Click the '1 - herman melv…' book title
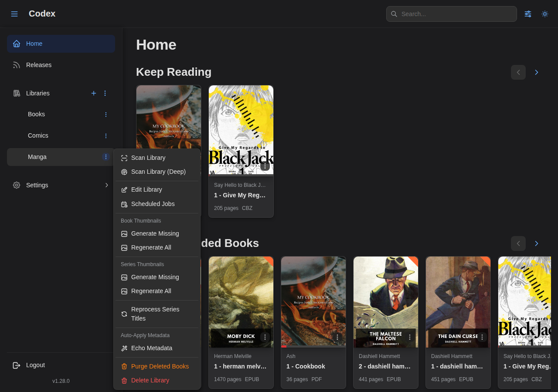The image size is (558, 392). (240, 366)
